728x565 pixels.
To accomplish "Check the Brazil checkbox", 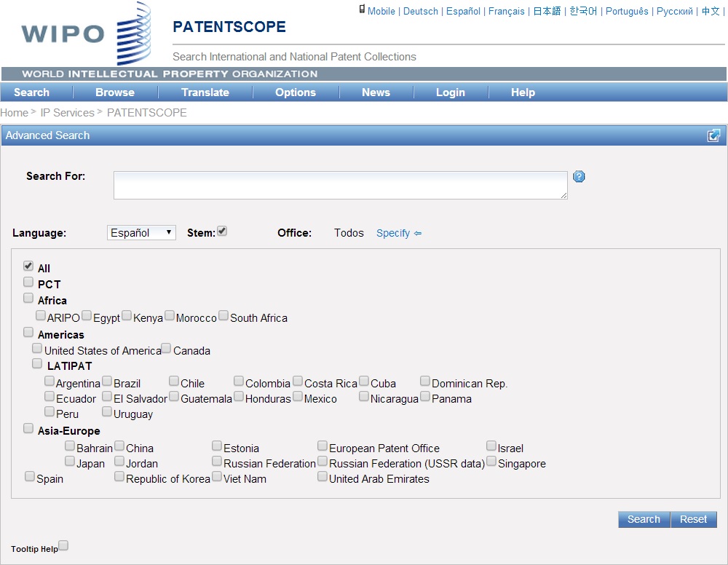I will tap(107, 381).
